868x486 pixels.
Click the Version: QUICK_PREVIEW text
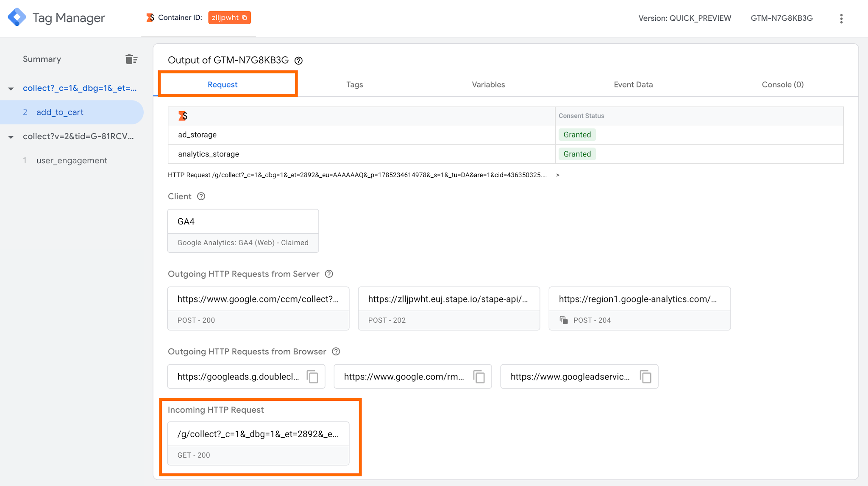point(685,18)
